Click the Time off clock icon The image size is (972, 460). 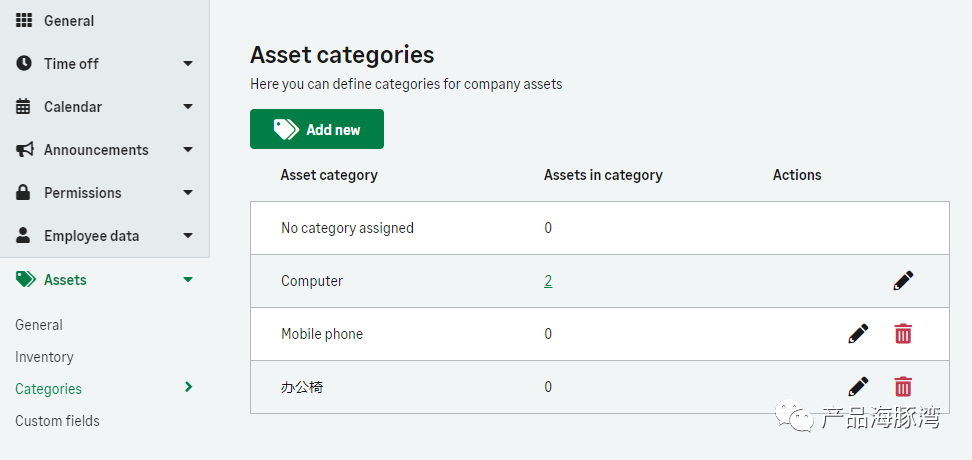click(25, 63)
